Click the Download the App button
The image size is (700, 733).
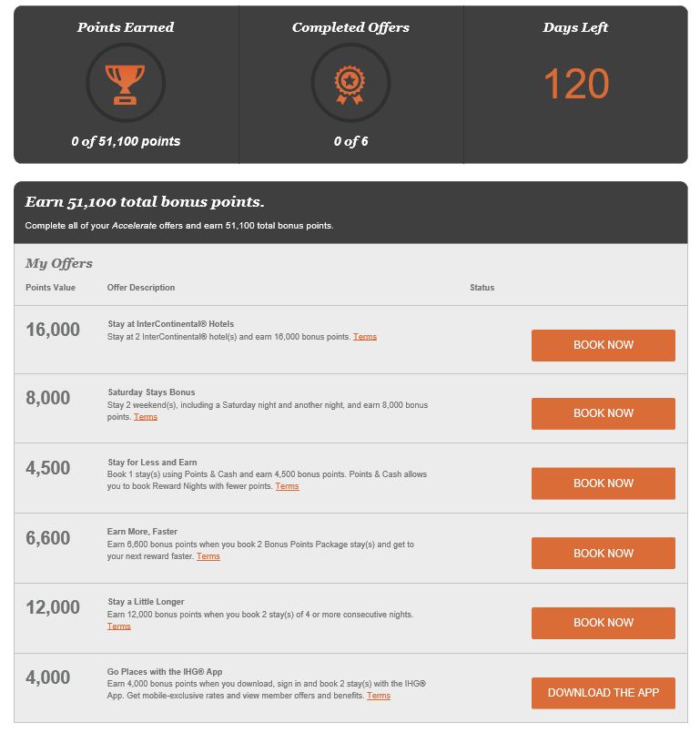pyautogui.click(x=603, y=693)
